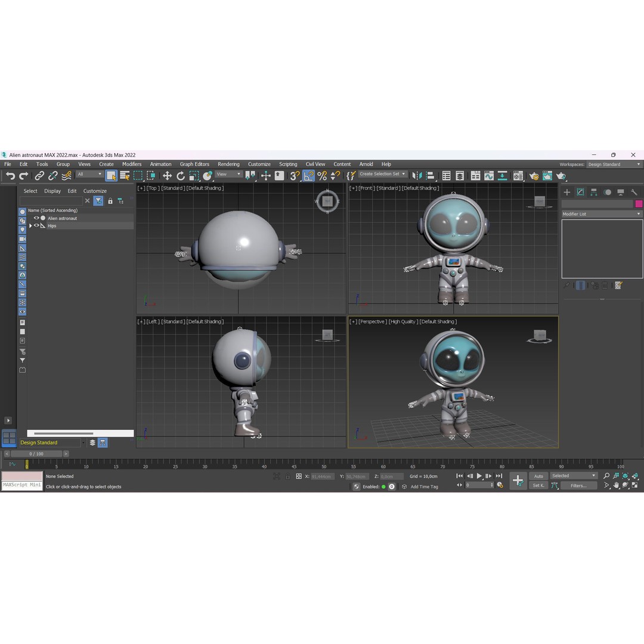Click the Render Production teapot icon
The image size is (644, 644).
[x=561, y=176]
